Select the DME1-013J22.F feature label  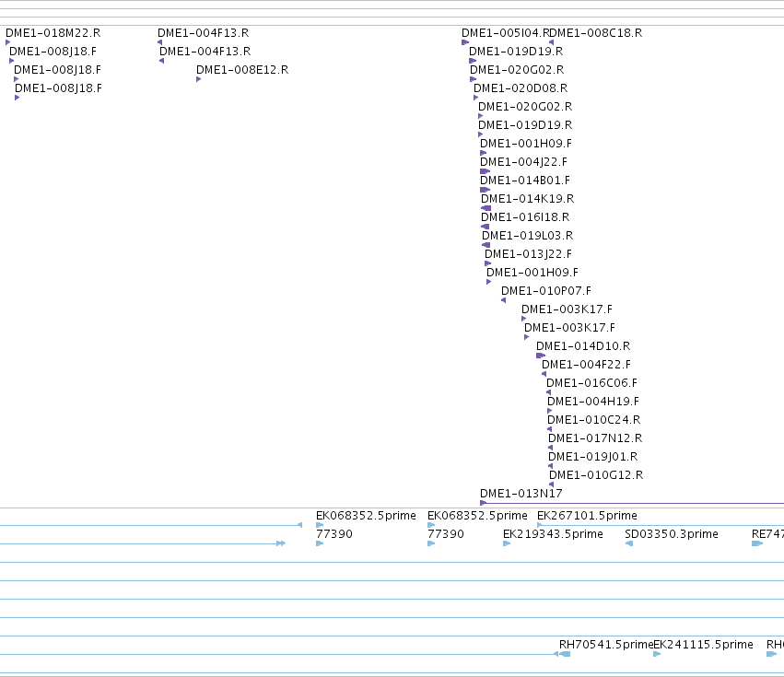[x=528, y=254]
